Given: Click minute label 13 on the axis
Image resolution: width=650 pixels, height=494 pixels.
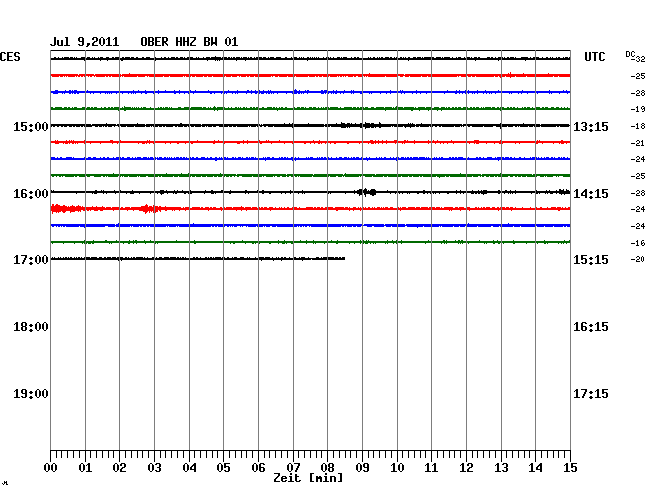Looking at the screenshot, I should tap(501, 468).
